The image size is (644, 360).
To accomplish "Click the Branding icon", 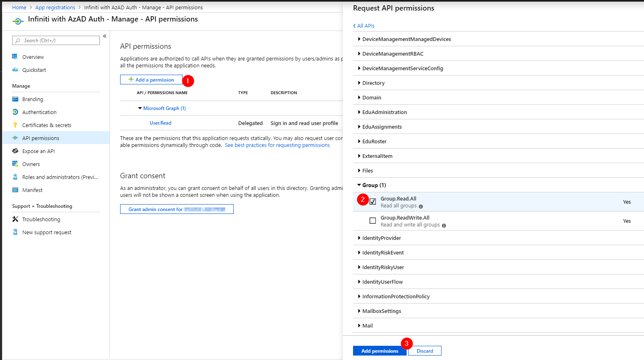I will pyautogui.click(x=15, y=99).
